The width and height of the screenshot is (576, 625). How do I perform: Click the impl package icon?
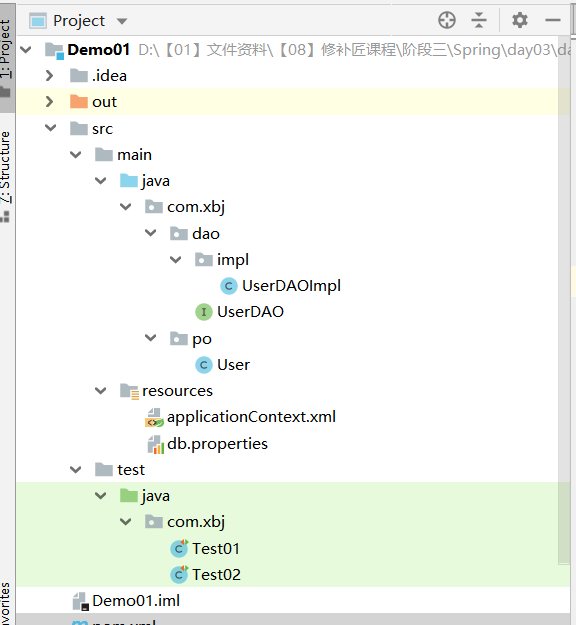tap(204, 259)
